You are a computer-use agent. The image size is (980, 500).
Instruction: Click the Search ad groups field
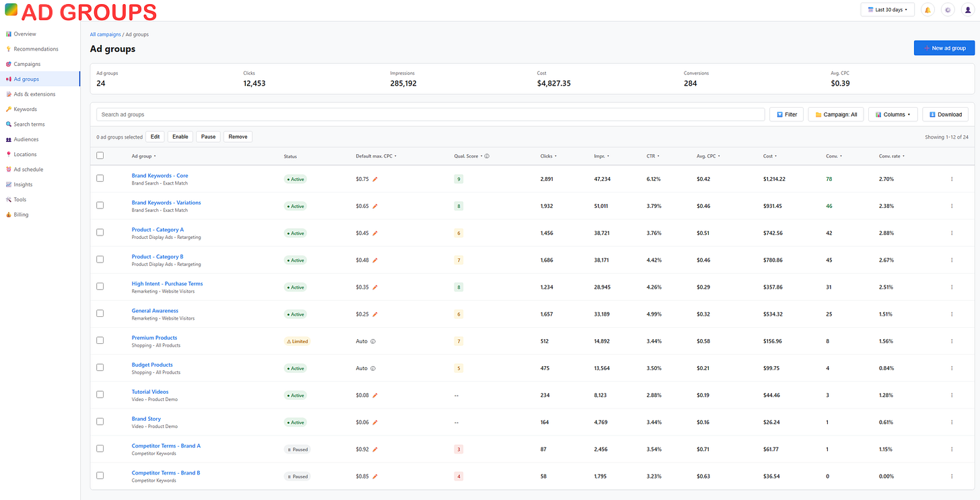pos(431,114)
